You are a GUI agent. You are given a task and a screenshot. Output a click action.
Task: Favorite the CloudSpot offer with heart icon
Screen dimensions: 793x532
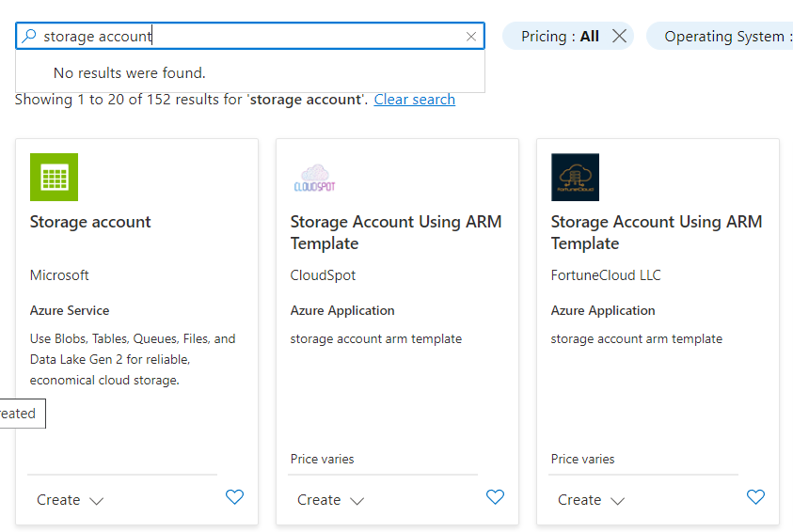coord(495,497)
